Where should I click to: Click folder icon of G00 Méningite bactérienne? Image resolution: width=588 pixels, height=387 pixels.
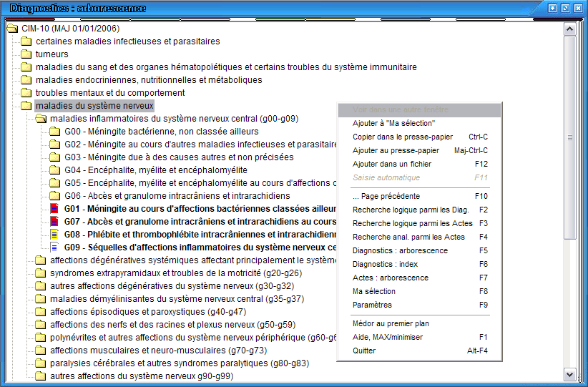[x=55, y=131]
